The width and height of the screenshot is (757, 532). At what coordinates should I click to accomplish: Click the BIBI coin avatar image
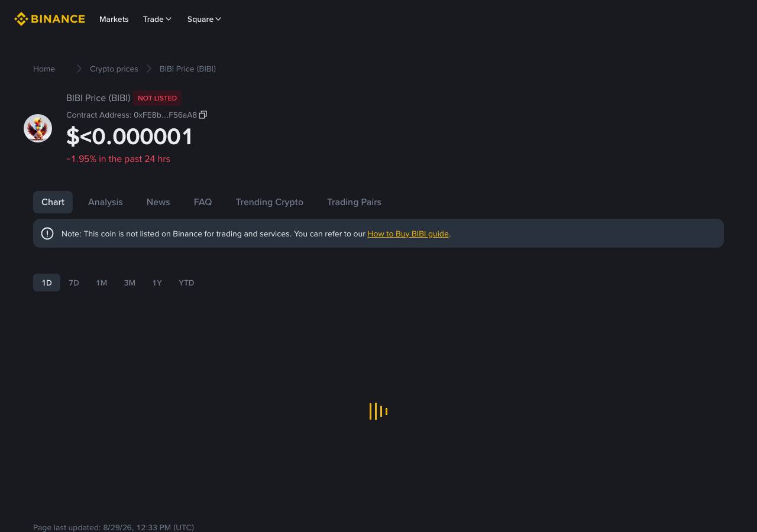point(38,128)
